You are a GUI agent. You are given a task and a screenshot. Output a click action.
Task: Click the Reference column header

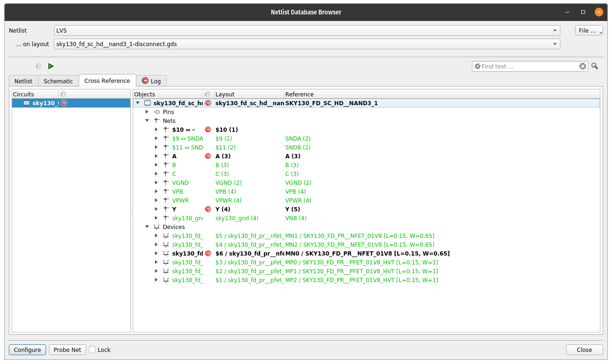pos(442,94)
